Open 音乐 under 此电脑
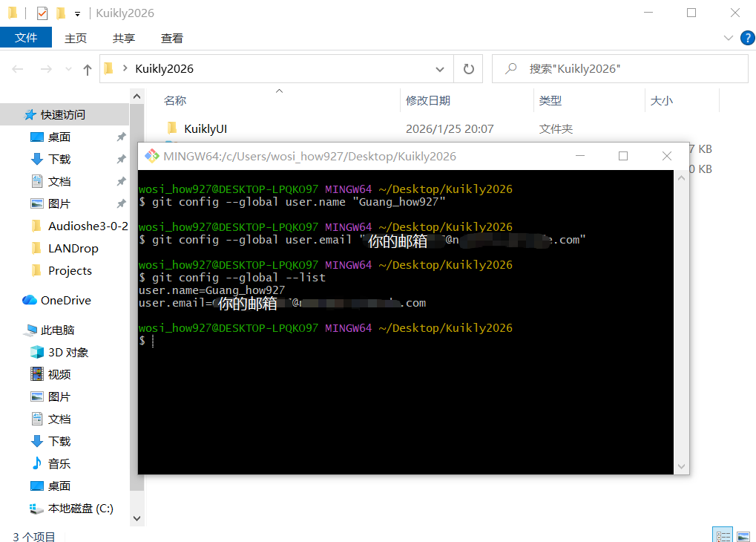Viewport: 756px width, 542px height. [x=59, y=464]
